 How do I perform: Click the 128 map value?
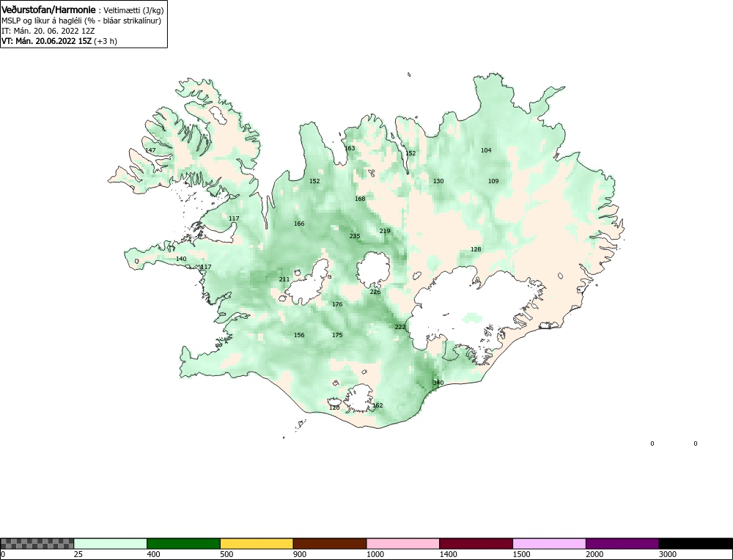coord(476,249)
